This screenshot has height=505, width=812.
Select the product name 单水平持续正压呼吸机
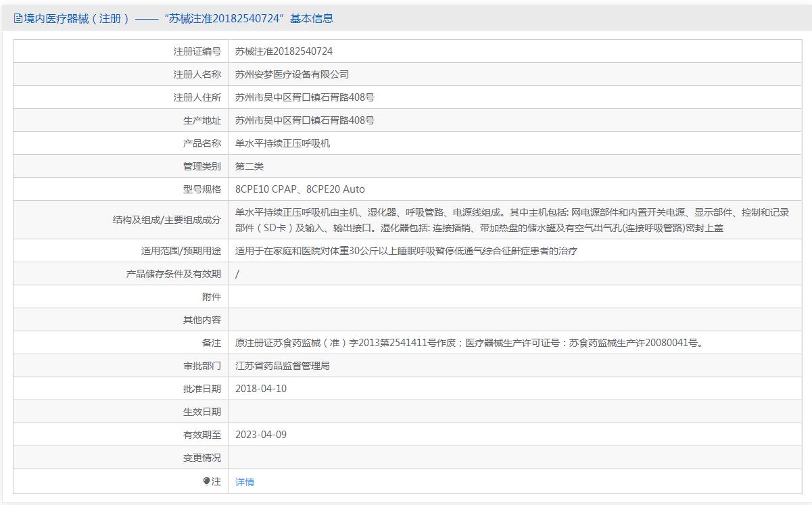[x=283, y=143]
